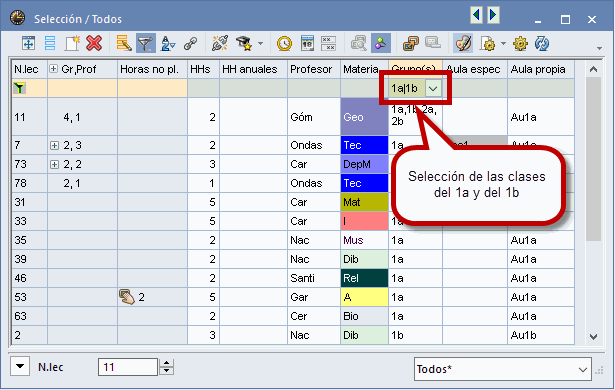Open the sort A-Z toolbar icon
Viewport: 615px width, 390px height.
point(168,44)
